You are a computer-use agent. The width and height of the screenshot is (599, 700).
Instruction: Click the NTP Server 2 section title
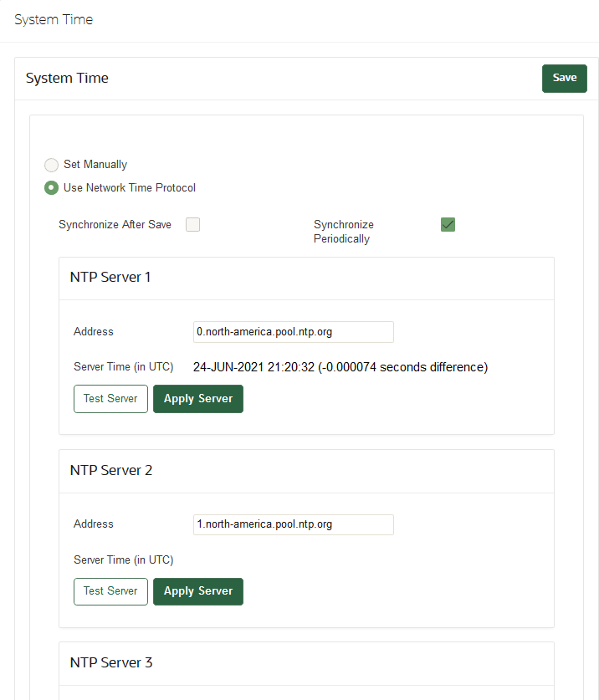coord(111,470)
